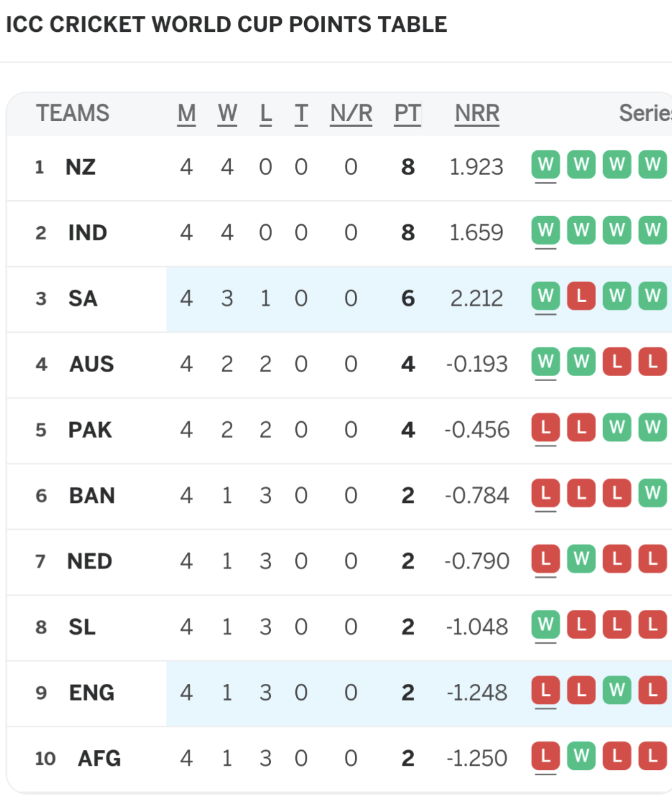Open the ENG team link
This screenshot has width=672, height=796.
pos(91,692)
